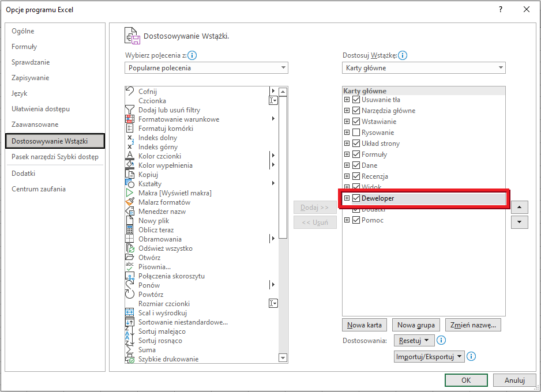Click Odśwież wszystko icon

point(129,248)
